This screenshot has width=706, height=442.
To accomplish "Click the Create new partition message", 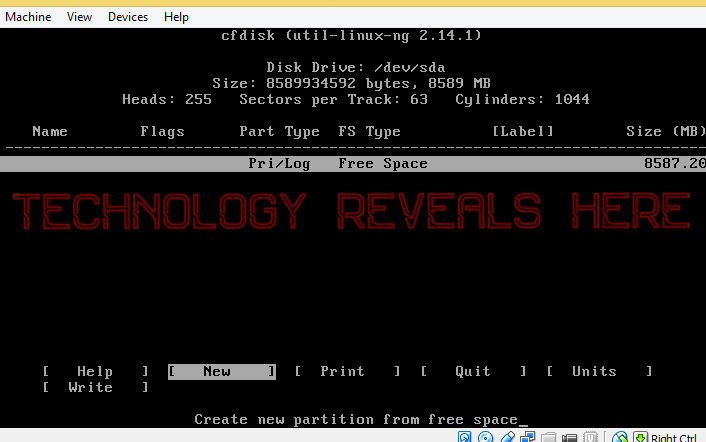I will coord(356,419).
